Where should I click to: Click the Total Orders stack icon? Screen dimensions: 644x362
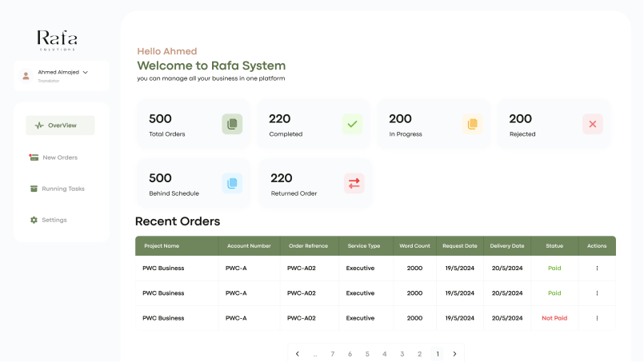click(232, 124)
